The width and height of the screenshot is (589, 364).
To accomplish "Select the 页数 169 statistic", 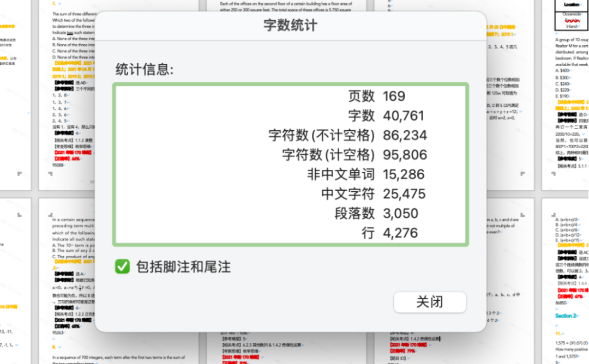I will tap(382, 96).
